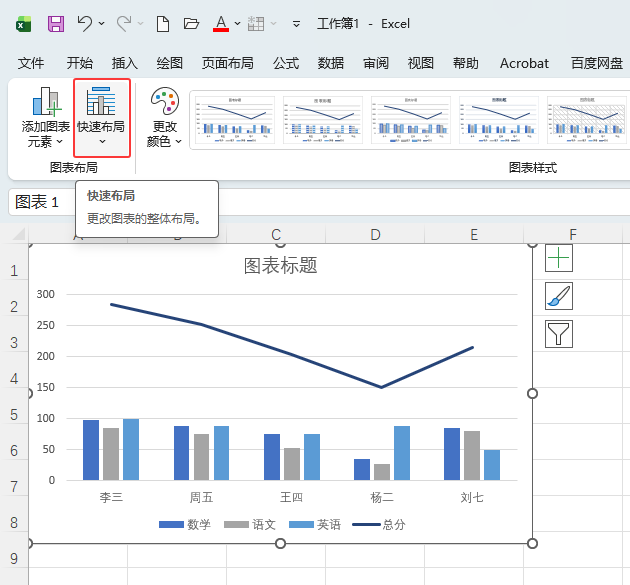Click the 周五 category axis label
Screen dimensions: 630x585
coord(201,497)
